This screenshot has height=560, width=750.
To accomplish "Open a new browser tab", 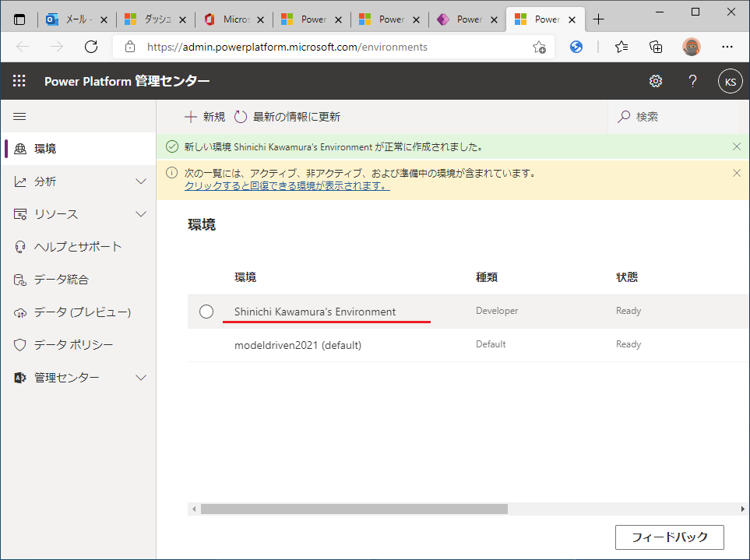I will tap(598, 19).
